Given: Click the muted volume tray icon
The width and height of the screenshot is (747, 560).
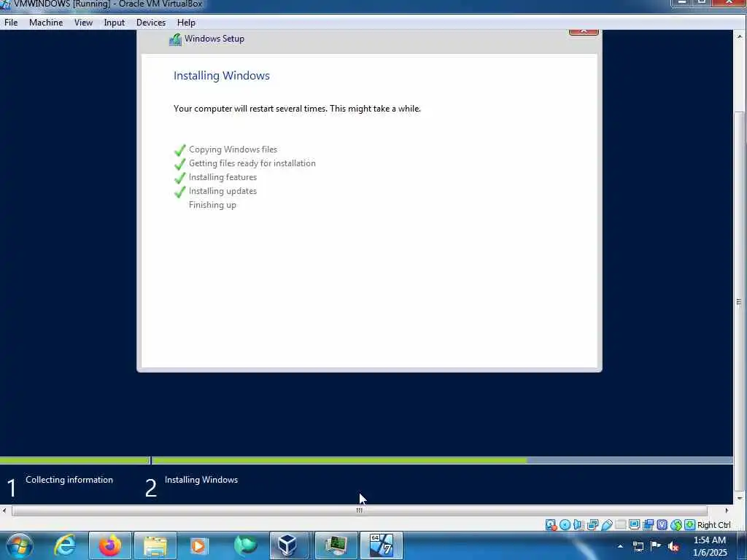Looking at the screenshot, I should [x=673, y=546].
